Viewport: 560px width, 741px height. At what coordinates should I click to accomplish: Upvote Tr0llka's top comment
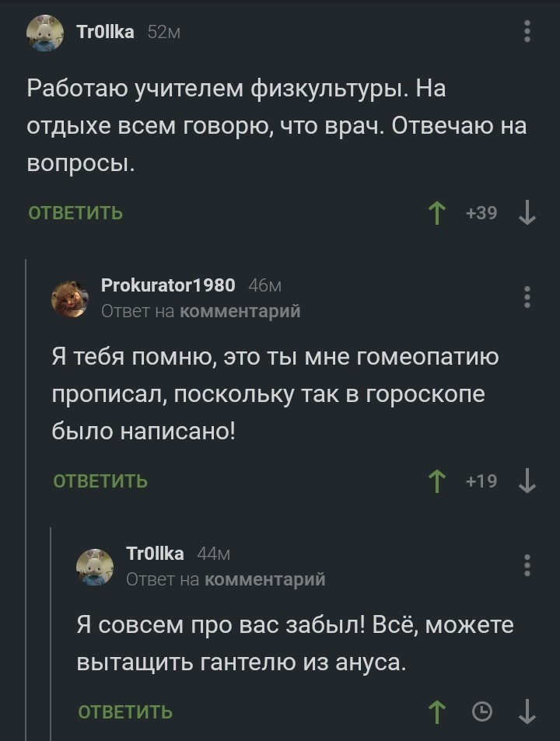439,211
